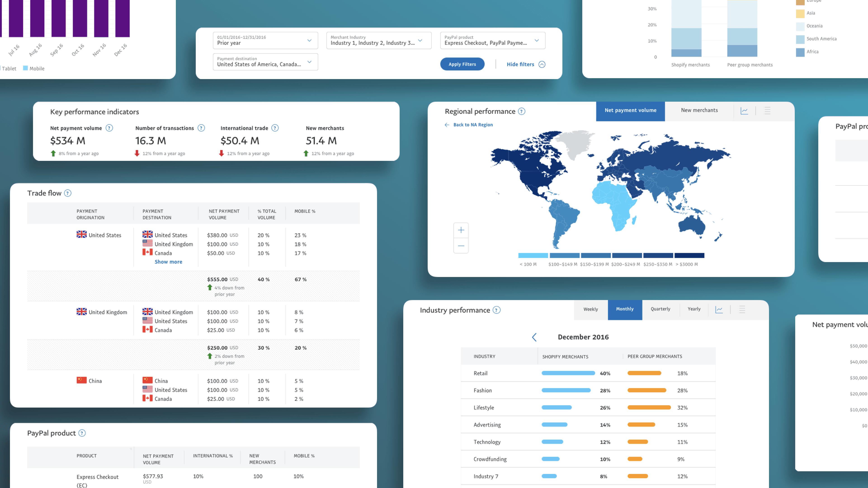
Task: Switch Industry performance to list view
Action: tap(741, 310)
